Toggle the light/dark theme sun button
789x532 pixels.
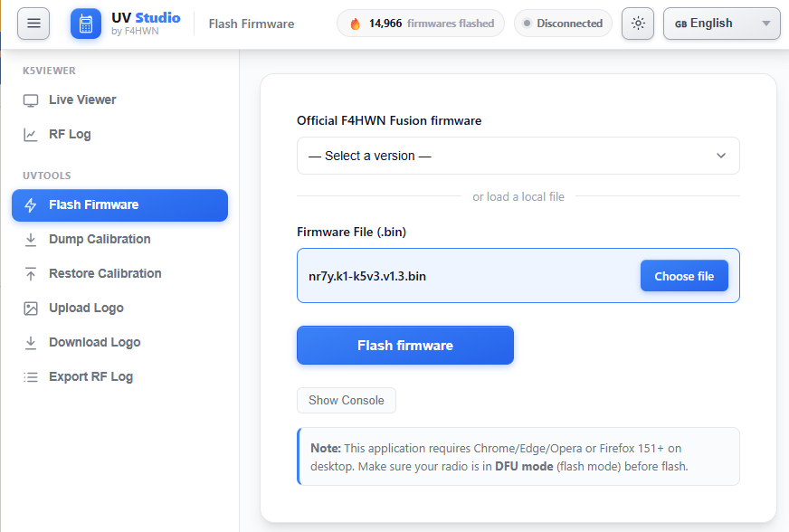[x=638, y=24]
